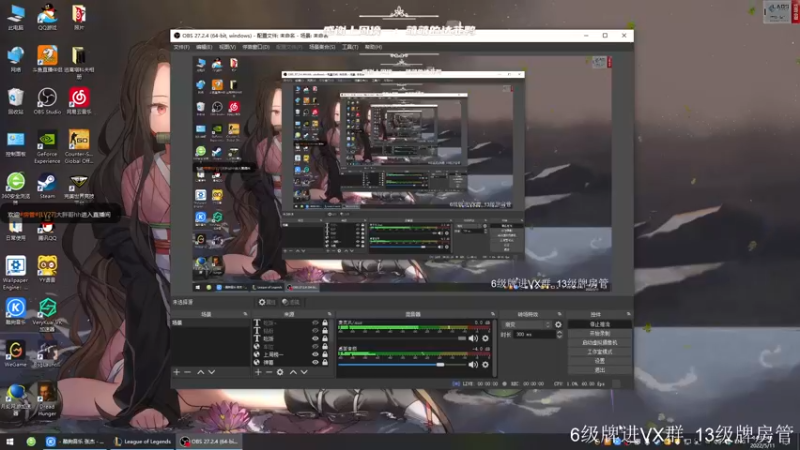The width and height of the screenshot is (800, 450).
Task: Click Exit button in OBS Controls
Action: click(x=600, y=370)
